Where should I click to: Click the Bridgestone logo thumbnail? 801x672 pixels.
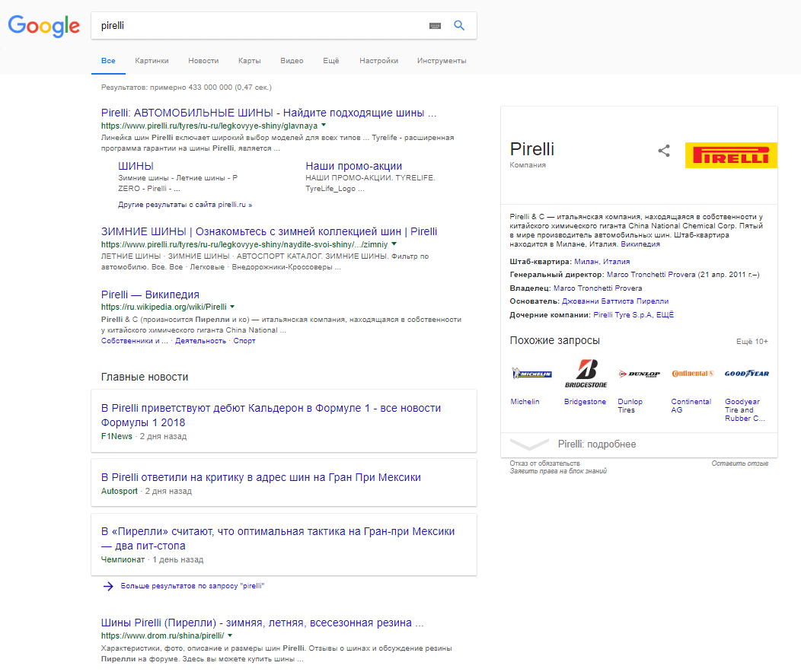click(x=586, y=373)
